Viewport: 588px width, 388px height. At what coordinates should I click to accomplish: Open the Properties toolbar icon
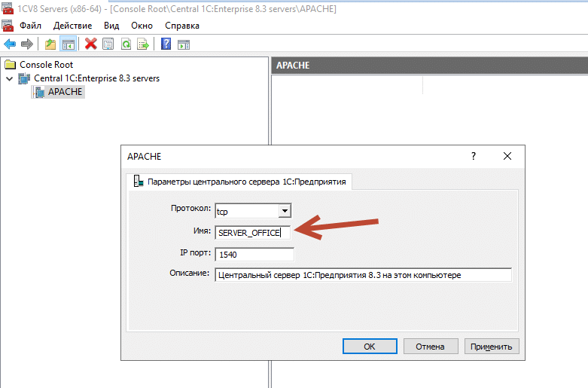pyautogui.click(x=108, y=44)
